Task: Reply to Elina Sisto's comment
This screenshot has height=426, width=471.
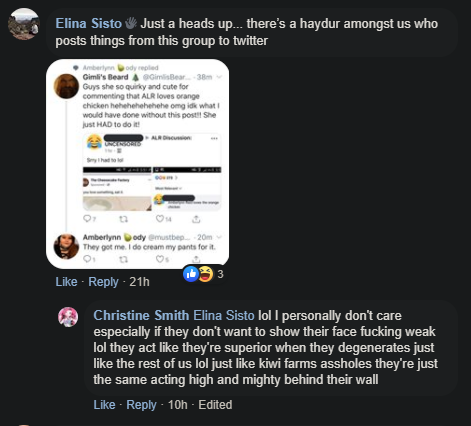Action: pyautogui.click(x=103, y=282)
